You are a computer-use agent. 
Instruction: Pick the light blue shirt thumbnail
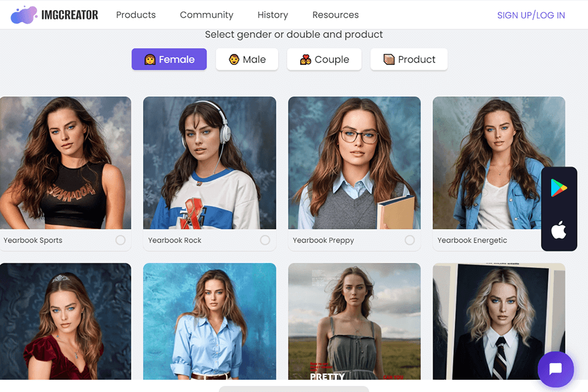pos(209,321)
